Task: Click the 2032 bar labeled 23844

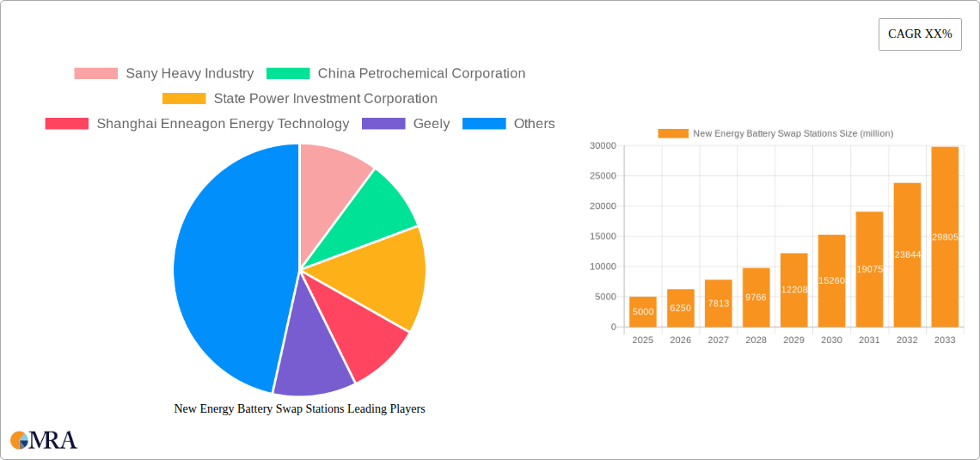Action: (908, 255)
